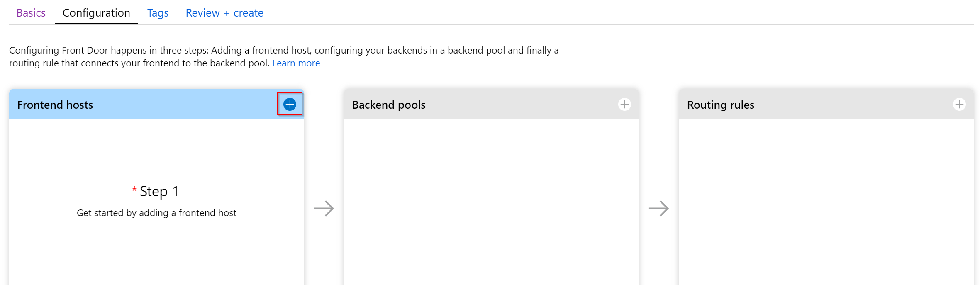This screenshot has width=980, height=285.
Task: Open the Learn more link
Action: 296,63
